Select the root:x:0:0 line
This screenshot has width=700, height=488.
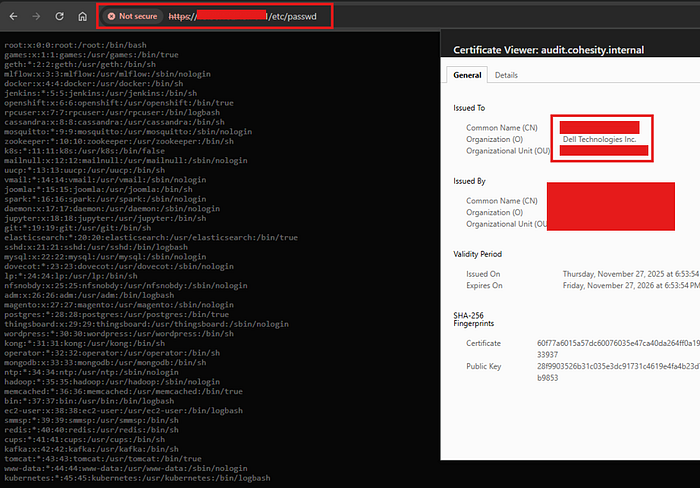tap(75, 45)
